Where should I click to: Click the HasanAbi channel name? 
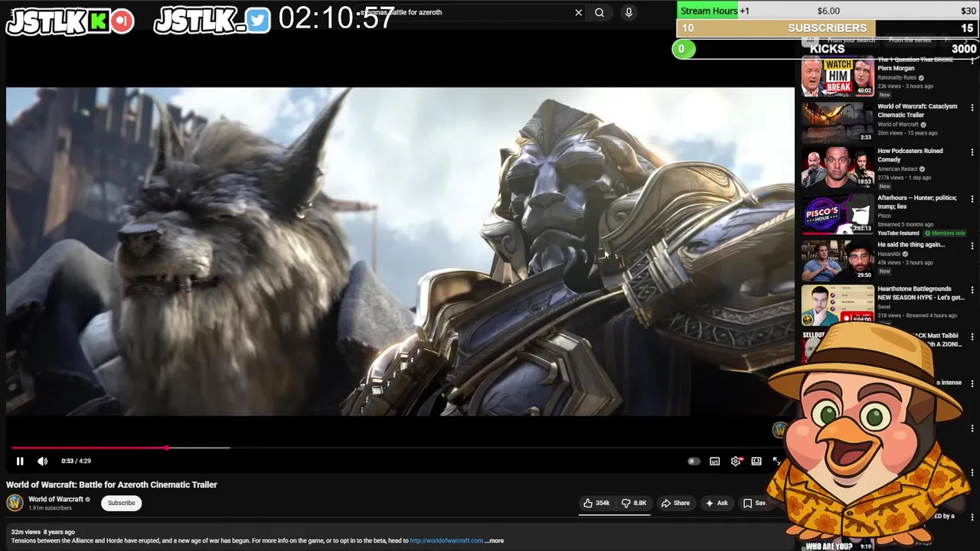[889, 254]
